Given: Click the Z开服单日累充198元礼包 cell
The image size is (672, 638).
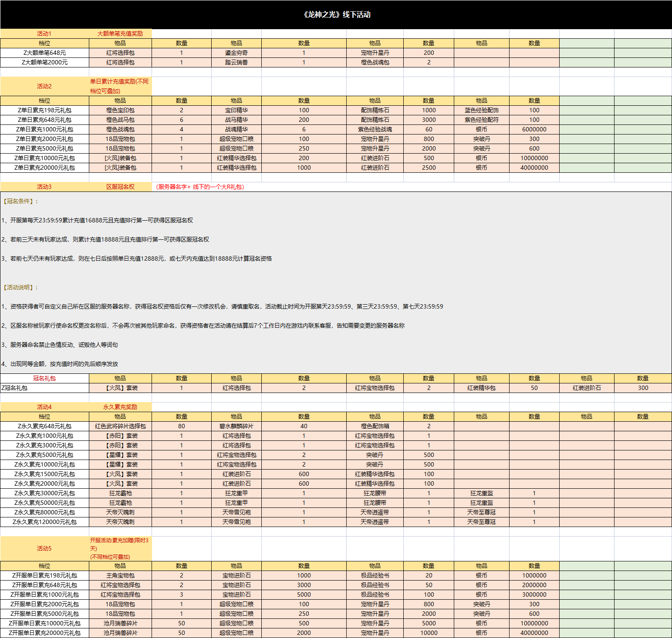Looking at the screenshot, I should pyautogui.click(x=44, y=575).
